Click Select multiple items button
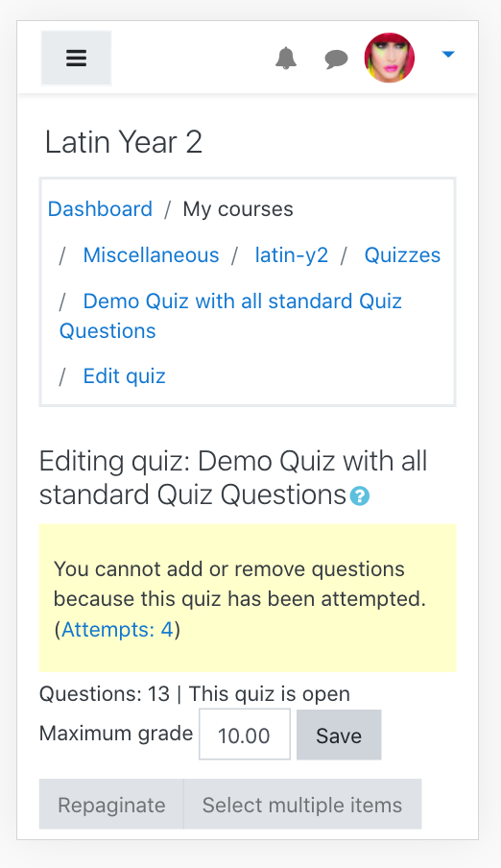Image resolution: width=501 pixels, height=868 pixels. [302, 805]
